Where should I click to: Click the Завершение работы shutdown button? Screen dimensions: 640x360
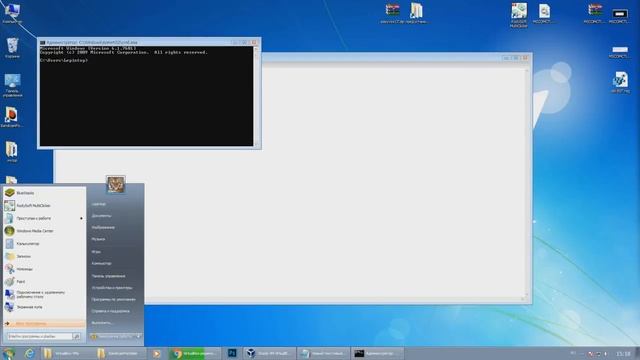113,336
